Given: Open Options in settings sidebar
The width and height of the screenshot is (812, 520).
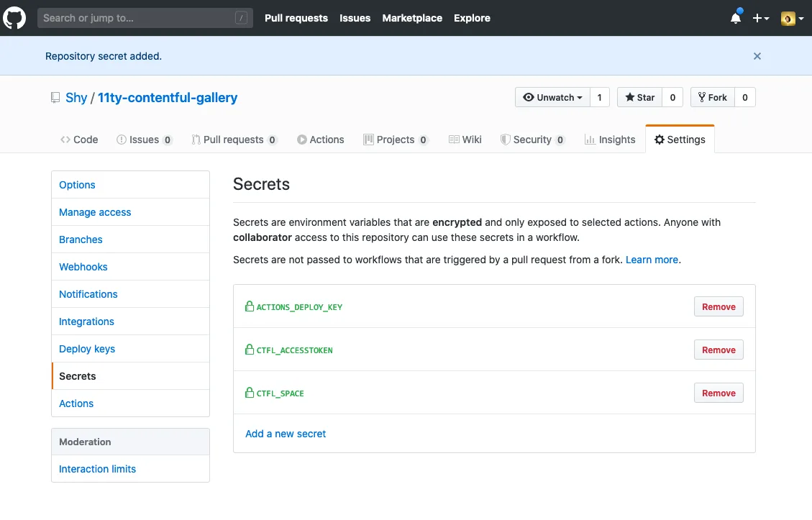Looking at the screenshot, I should pyautogui.click(x=130, y=185).
